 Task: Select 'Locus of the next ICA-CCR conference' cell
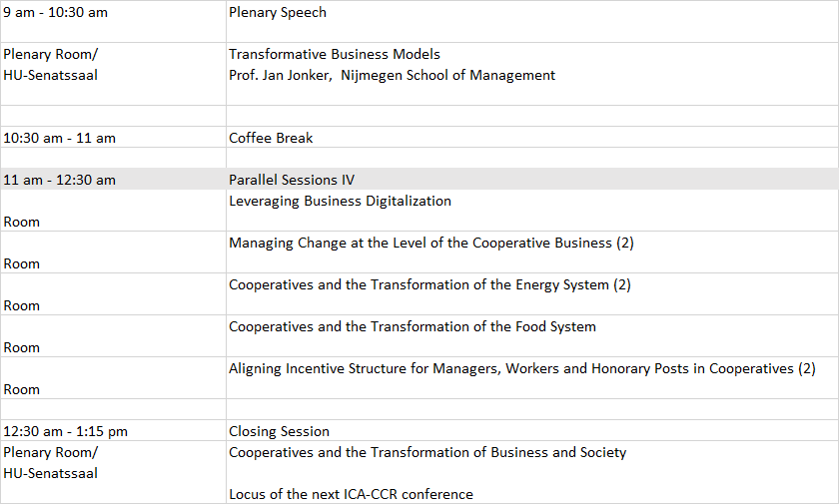(351, 494)
